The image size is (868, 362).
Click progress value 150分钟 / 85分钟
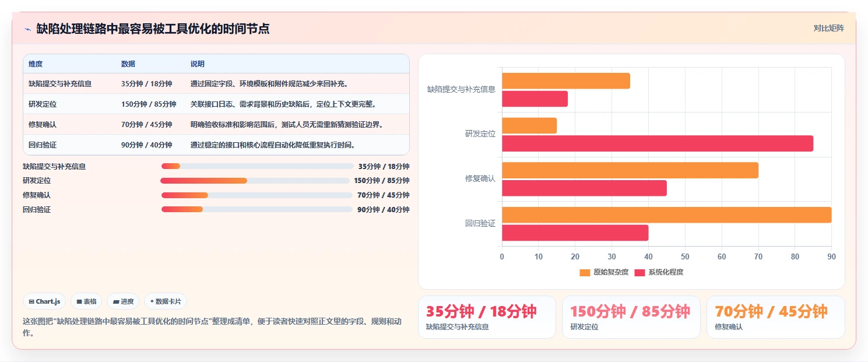click(382, 181)
